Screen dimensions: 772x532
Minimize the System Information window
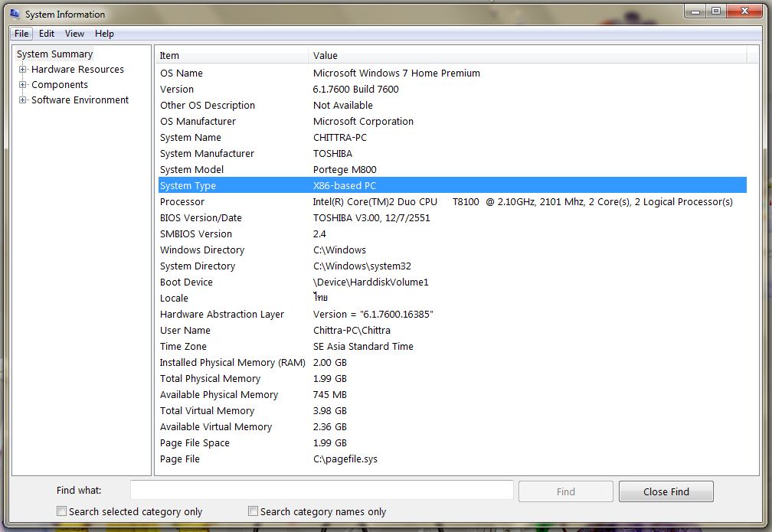coord(695,11)
